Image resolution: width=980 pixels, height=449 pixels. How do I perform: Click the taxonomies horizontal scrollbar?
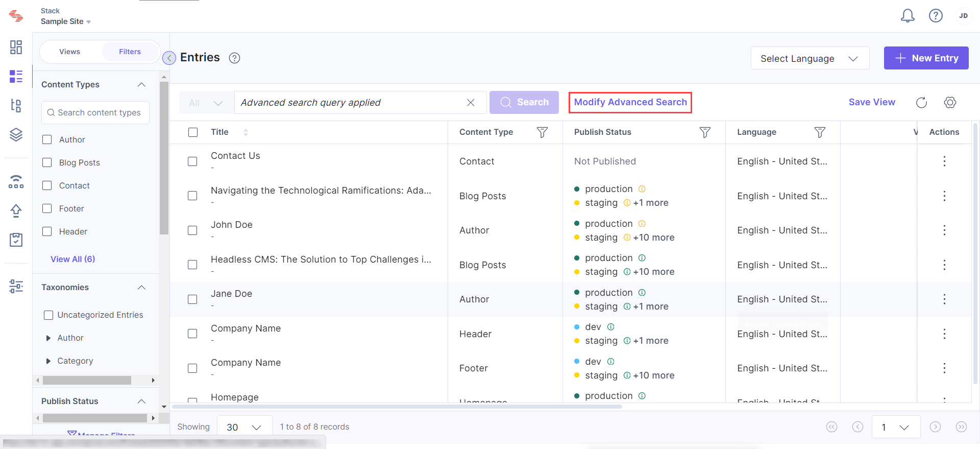point(87,381)
